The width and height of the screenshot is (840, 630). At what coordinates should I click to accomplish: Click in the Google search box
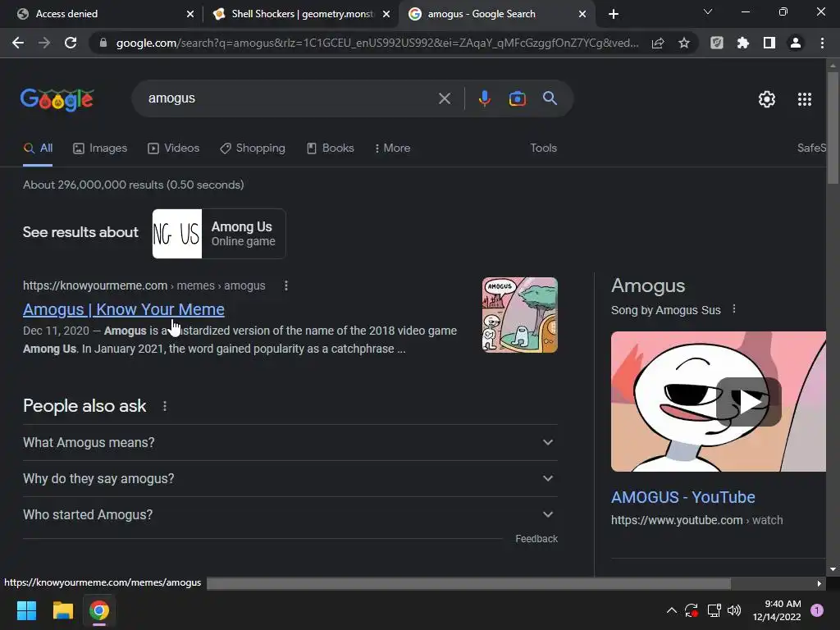point(290,98)
